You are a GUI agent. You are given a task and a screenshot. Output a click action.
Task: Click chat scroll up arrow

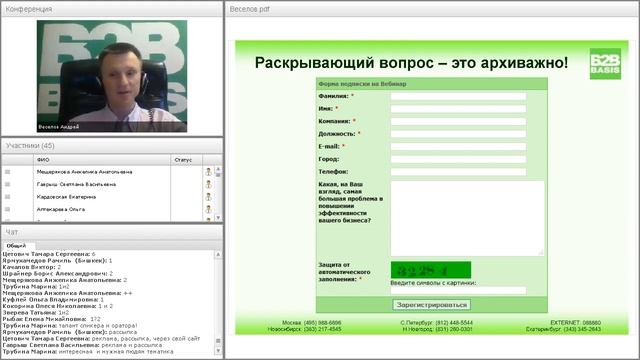218,254
